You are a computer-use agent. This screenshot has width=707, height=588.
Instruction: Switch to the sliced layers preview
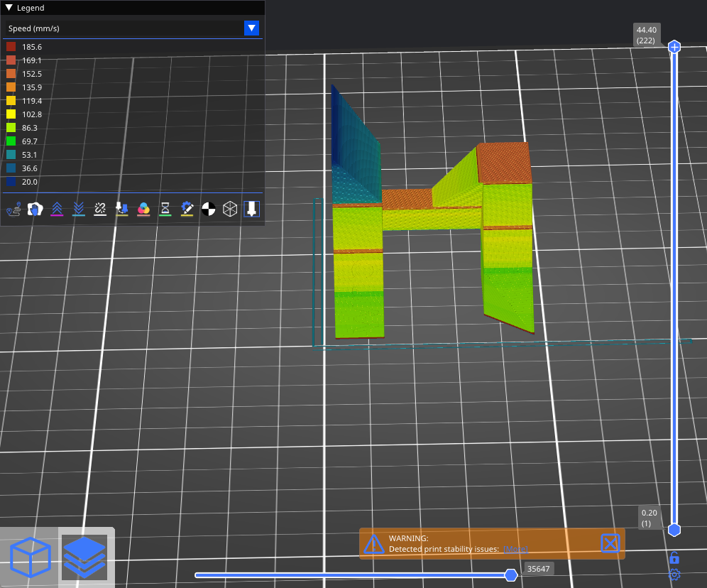(84, 556)
